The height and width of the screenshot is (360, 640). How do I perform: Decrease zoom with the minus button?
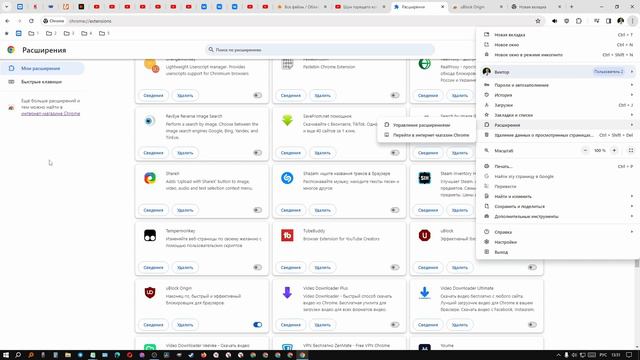pyautogui.click(x=585, y=151)
